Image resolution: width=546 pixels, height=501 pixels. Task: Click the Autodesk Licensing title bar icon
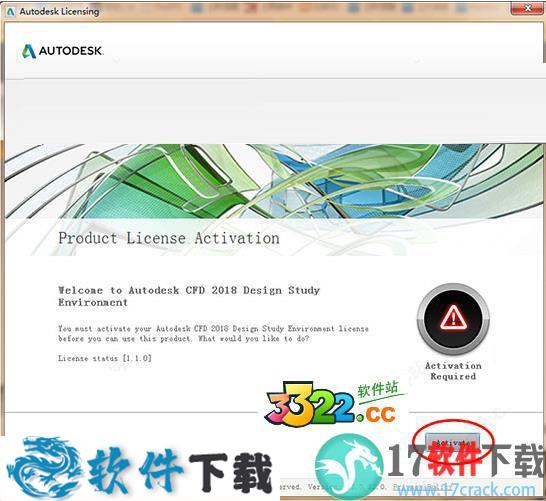11,11
